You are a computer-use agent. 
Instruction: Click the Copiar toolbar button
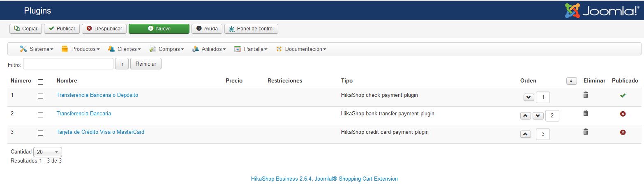pos(25,29)
